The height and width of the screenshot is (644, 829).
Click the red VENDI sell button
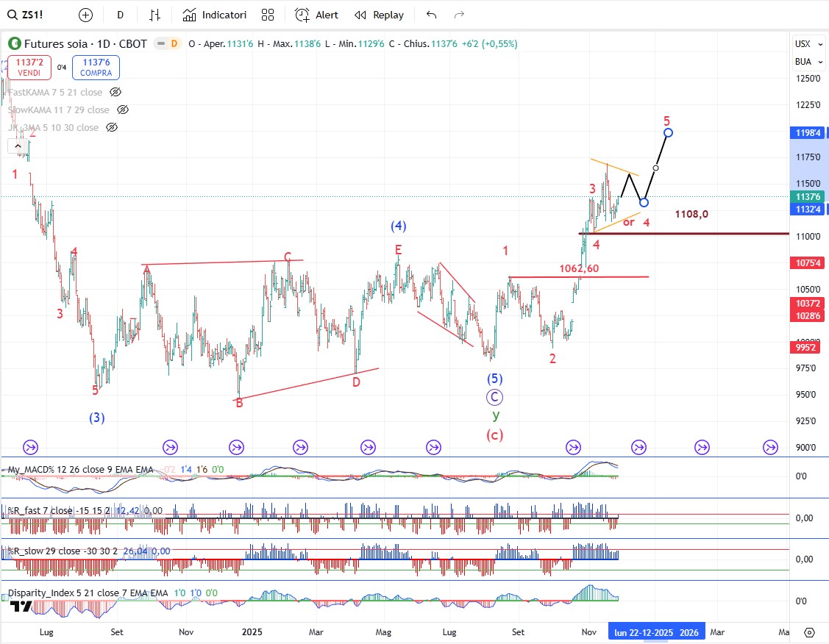pos(29,68)
